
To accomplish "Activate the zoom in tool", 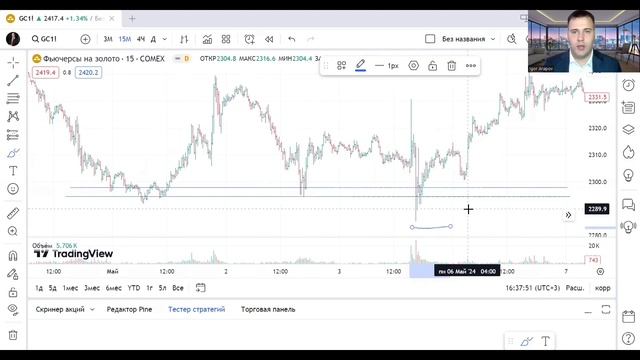I will click(x=13, y=231).
